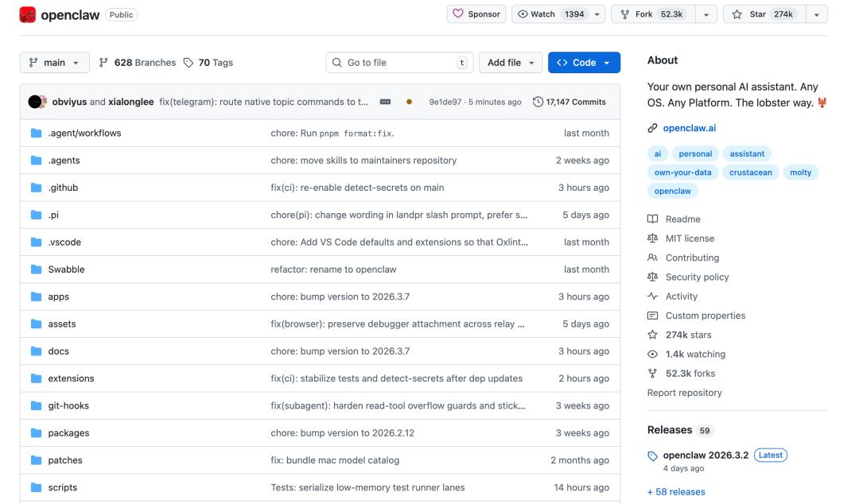The width and height of the screenshot is (859, 504).
Task: Open the Readme section link
Action: point(682,219)
